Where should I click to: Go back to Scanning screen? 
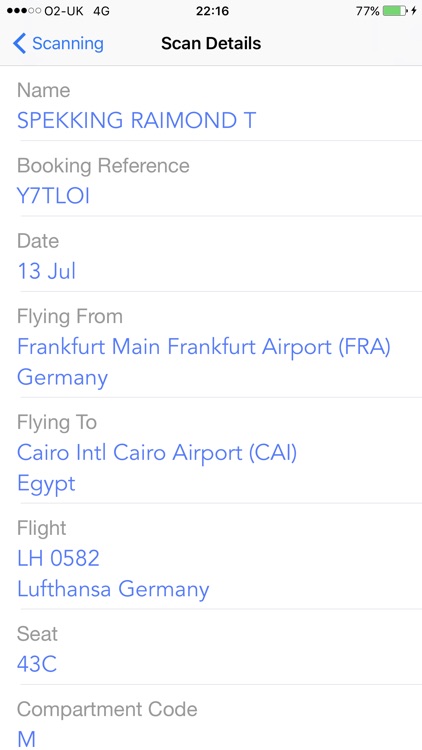[58, 44]
